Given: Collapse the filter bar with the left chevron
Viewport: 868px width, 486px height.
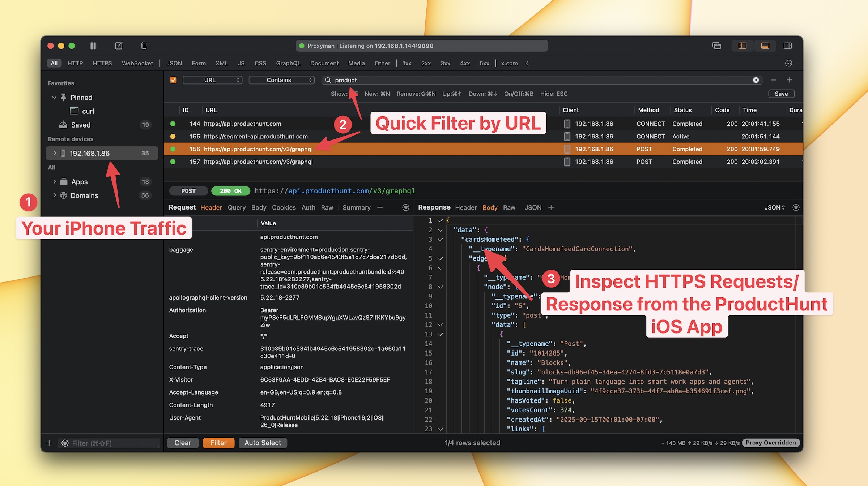Looking at the screenshot, I should [527, 63].
